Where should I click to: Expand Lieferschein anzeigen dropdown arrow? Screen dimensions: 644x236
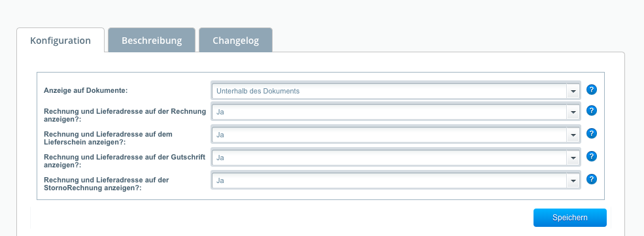[x=573, y=135]
